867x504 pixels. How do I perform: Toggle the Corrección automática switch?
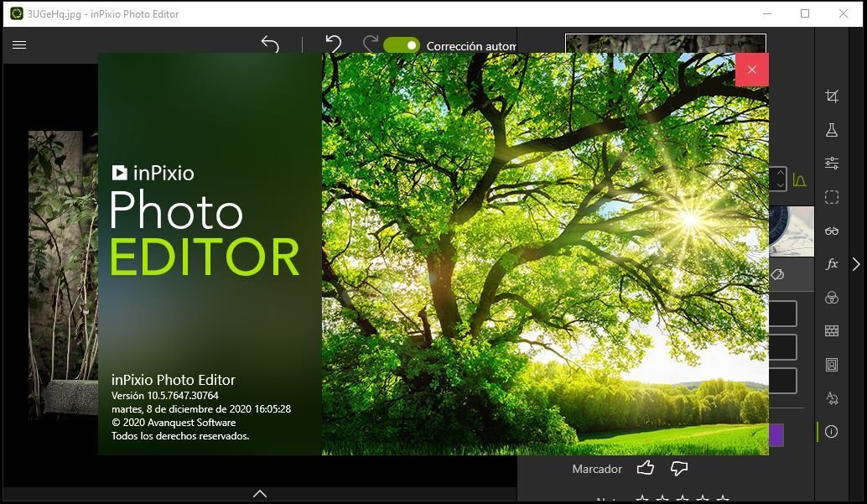[402, 45]
